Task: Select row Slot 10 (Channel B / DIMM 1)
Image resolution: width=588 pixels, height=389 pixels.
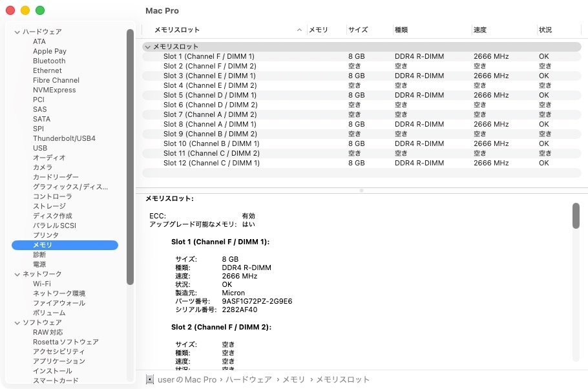Action: click(361, 143)
